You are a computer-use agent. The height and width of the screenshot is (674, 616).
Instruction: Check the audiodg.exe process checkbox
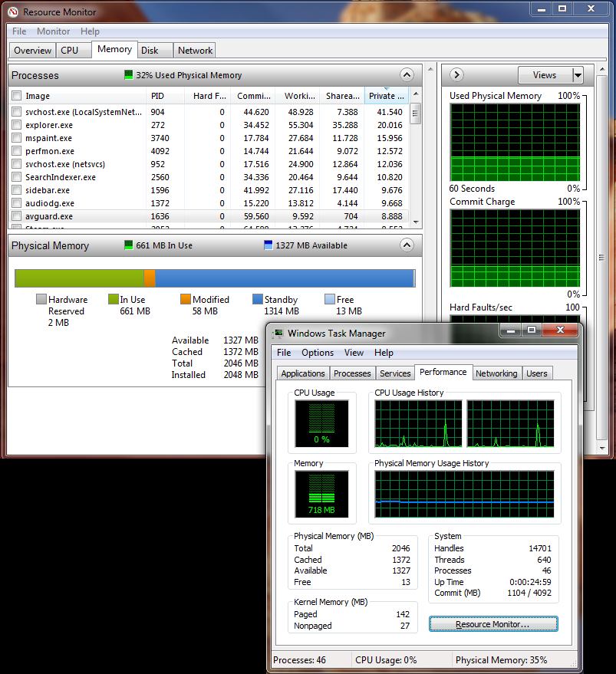[17, 203]
